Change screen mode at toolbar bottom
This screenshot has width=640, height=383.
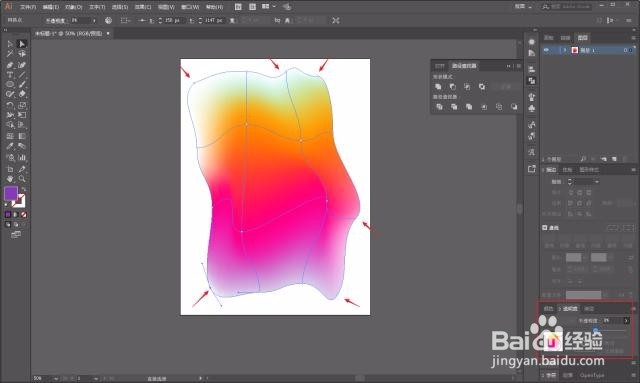16,235
